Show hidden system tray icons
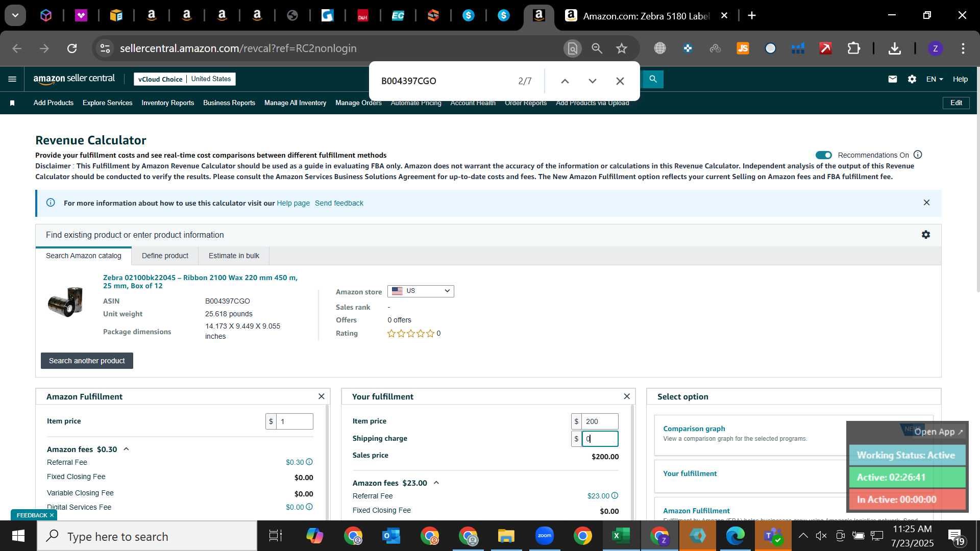Image resolution: width=980 pixels, height=551 pixels. (x=802, y=536)
